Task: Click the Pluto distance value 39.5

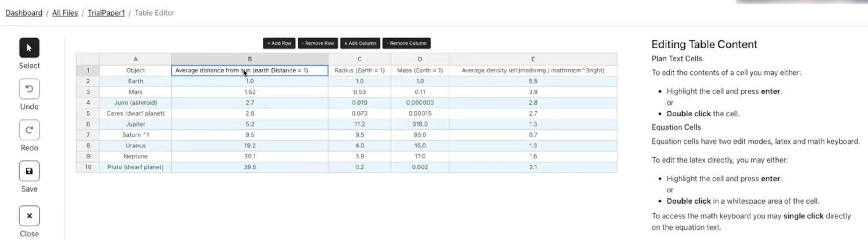Action: pyautogui.click(x=250, y=167)
